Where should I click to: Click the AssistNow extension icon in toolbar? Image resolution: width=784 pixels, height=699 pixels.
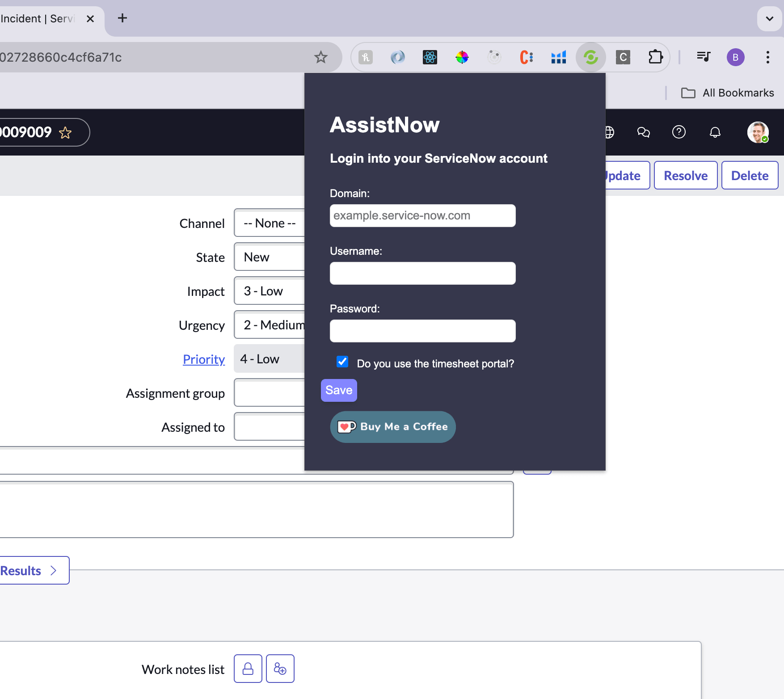(590, 57)
